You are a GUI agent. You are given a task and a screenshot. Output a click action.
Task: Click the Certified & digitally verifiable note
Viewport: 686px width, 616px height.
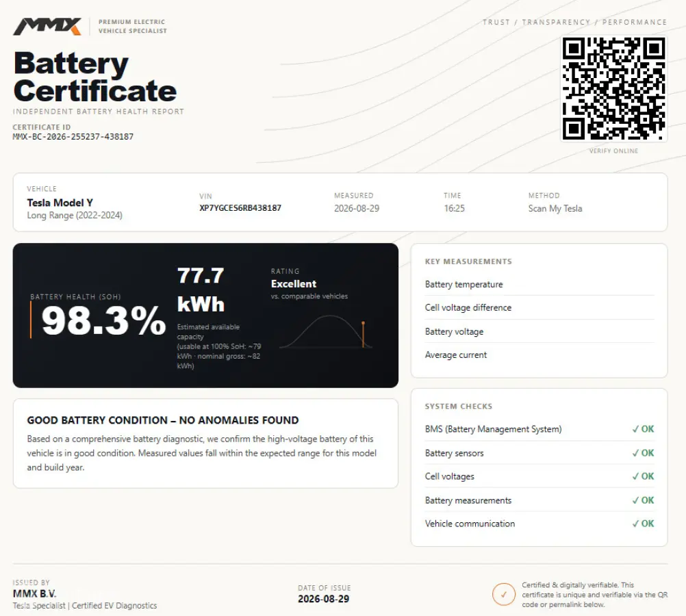594,595
